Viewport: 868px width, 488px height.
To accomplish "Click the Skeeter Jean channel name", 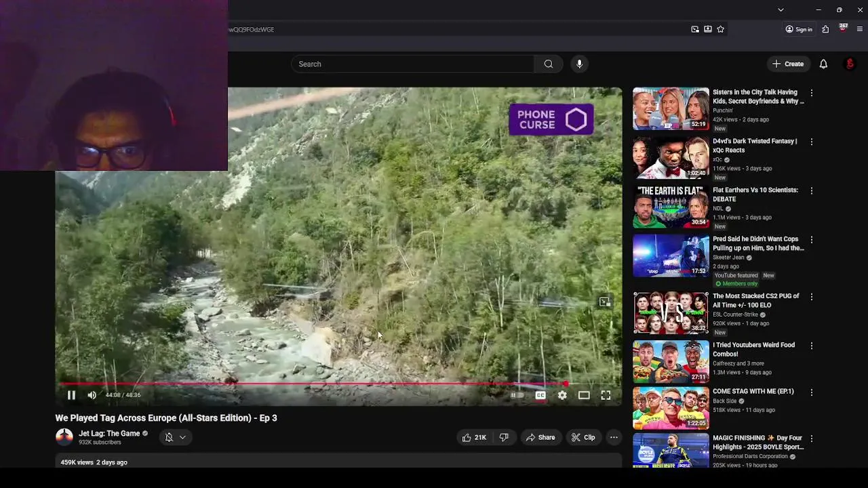I will [x=728, y=258].
